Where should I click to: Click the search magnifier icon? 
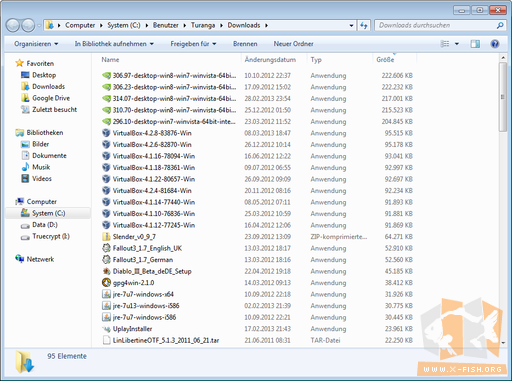coord(500,25)
